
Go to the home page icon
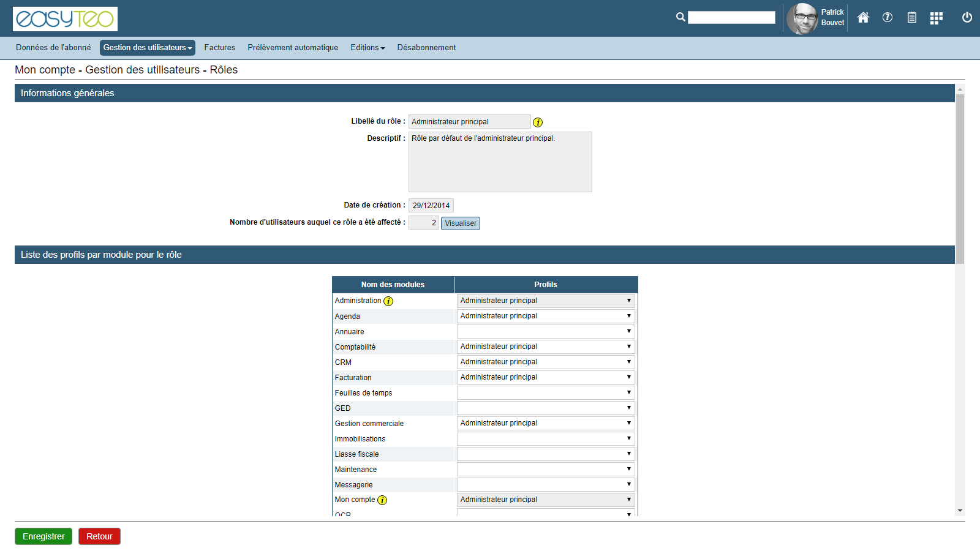863,18
